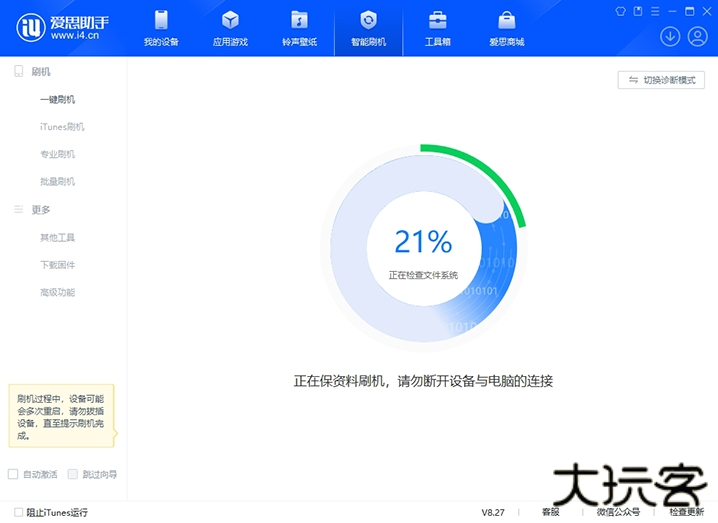
Task: Select 专业刷机 in sidebar
Action: click(x=57, y=154)
